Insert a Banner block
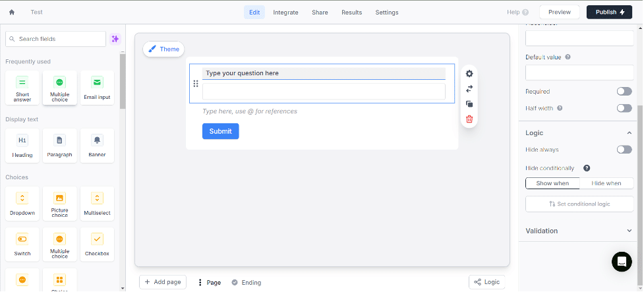Image resolution: width=644 pixels, height=292 pixels. point(97,146)
